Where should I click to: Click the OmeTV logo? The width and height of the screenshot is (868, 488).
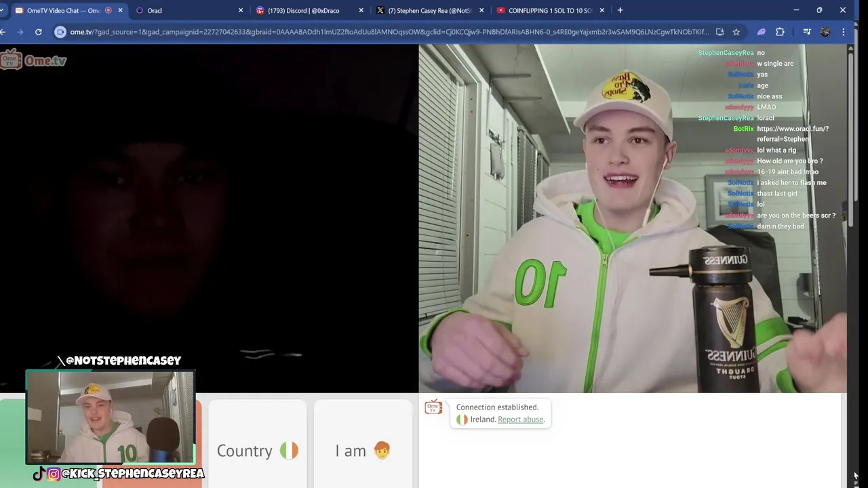[34, 60]
